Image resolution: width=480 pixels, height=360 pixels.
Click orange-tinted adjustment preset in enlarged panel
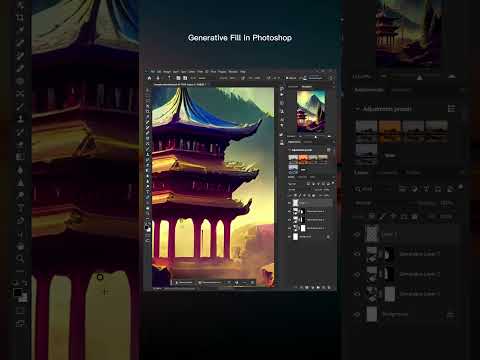(x=390, y=132)
